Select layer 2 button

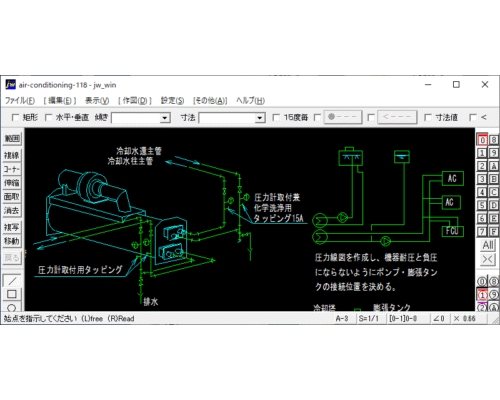tap(482, 166)
